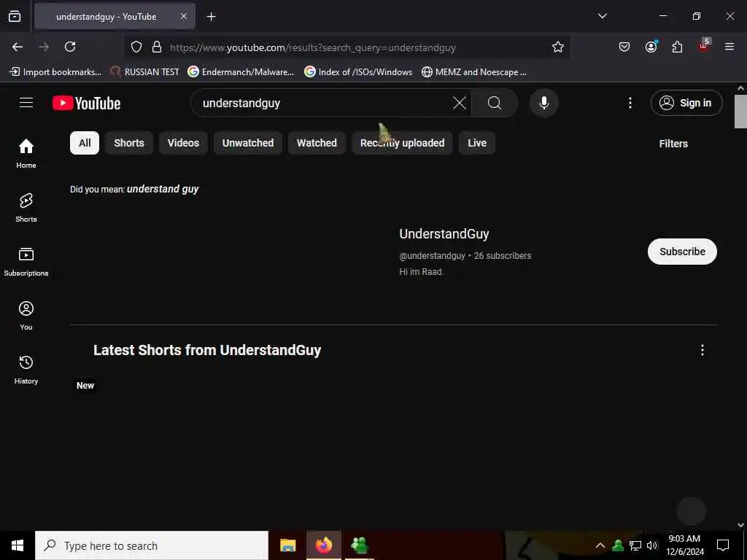Screen dimensions: 747x560
Task: Open the Filters panel
Action: pos(673,144)
